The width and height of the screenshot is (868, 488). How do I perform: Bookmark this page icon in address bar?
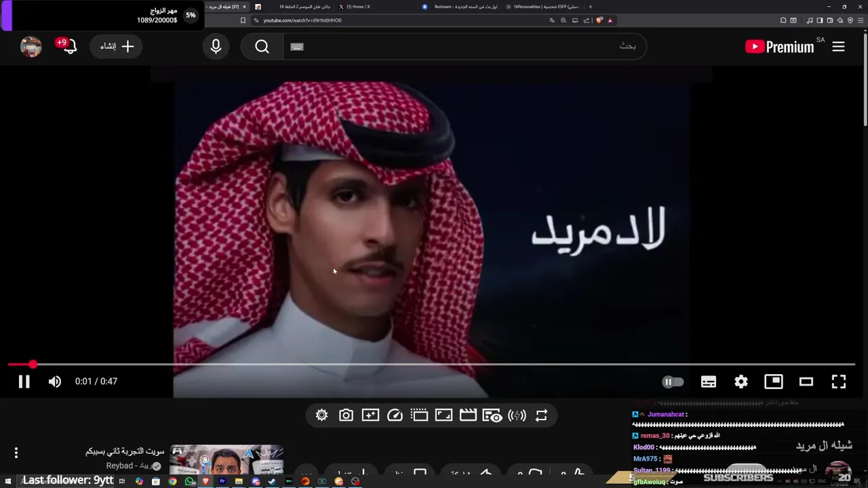pos(243,20)
